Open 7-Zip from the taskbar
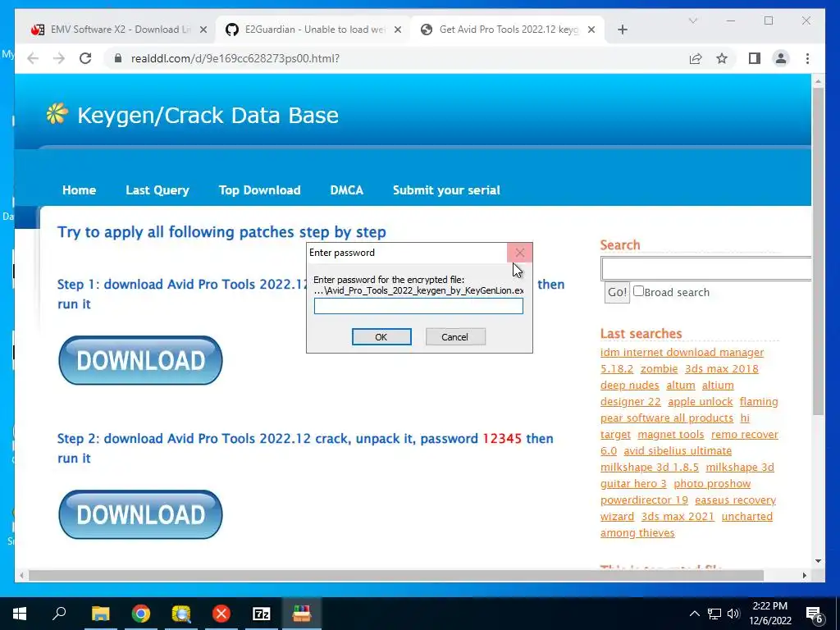This screenshot has height=630, width=840. pyautogui.click(x=262, y=614)
